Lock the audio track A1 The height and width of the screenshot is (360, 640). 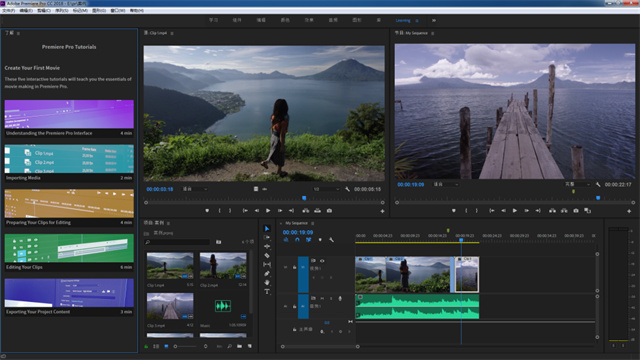[294, 307]
